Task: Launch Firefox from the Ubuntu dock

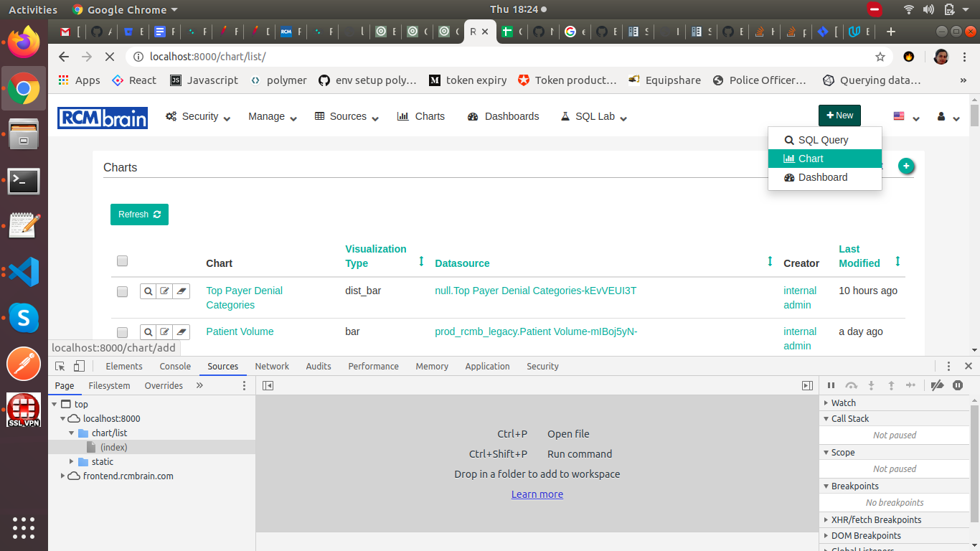Action: click(x=24, y=42)
